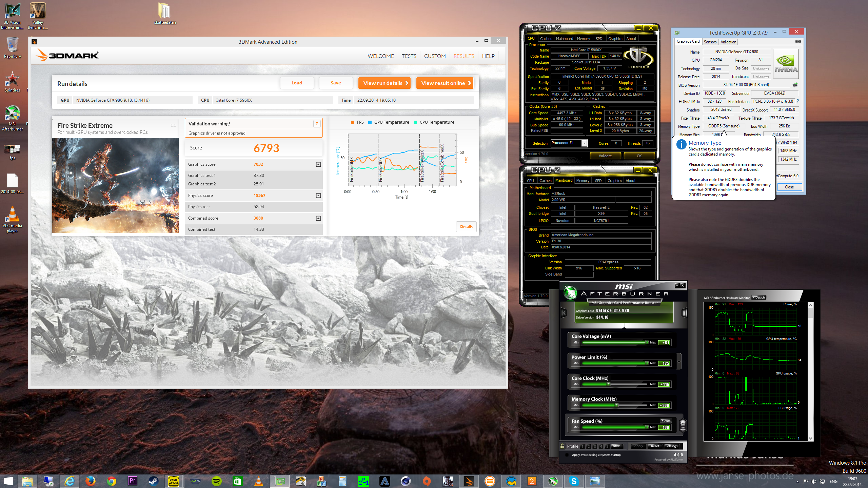The image size is (868, 488).
Task: Adjust the Memory Clock slider handle
Action: pyautogui.click(x=617, y=405)
